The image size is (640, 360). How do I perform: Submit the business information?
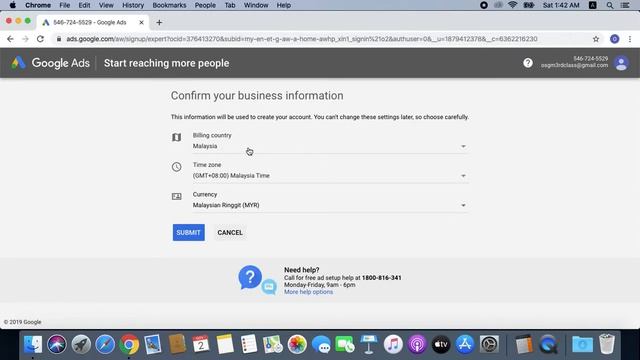click(x=189, y=233)
